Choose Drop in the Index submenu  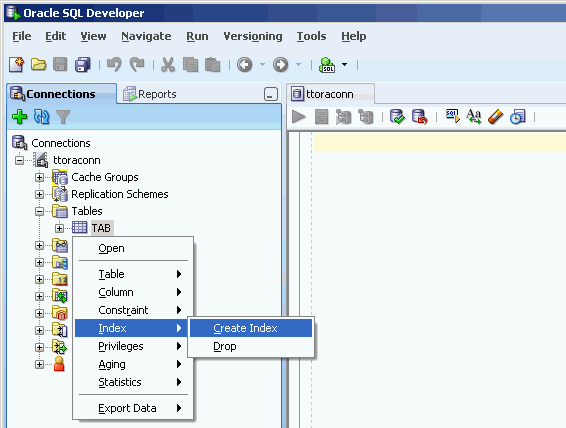click(251, 346)
